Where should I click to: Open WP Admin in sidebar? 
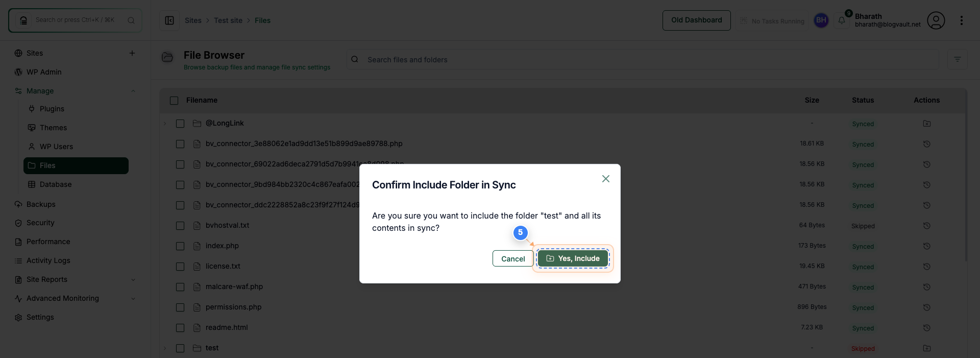point(44,72)
